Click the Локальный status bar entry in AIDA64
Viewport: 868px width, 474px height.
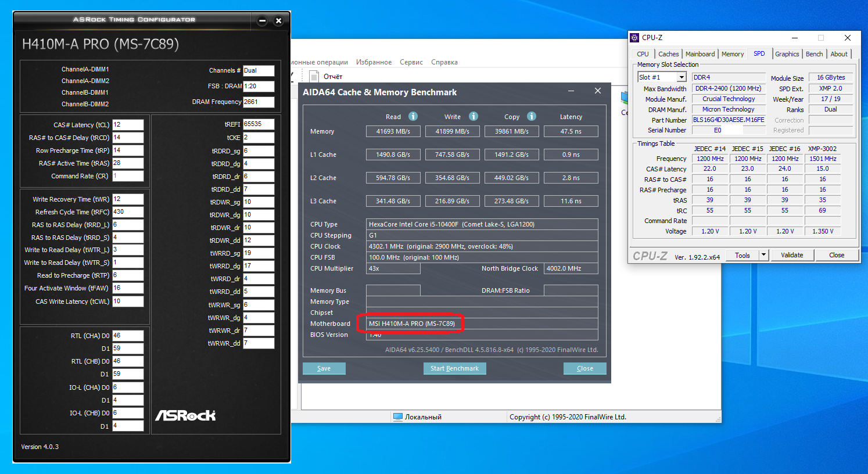(417, 417)
